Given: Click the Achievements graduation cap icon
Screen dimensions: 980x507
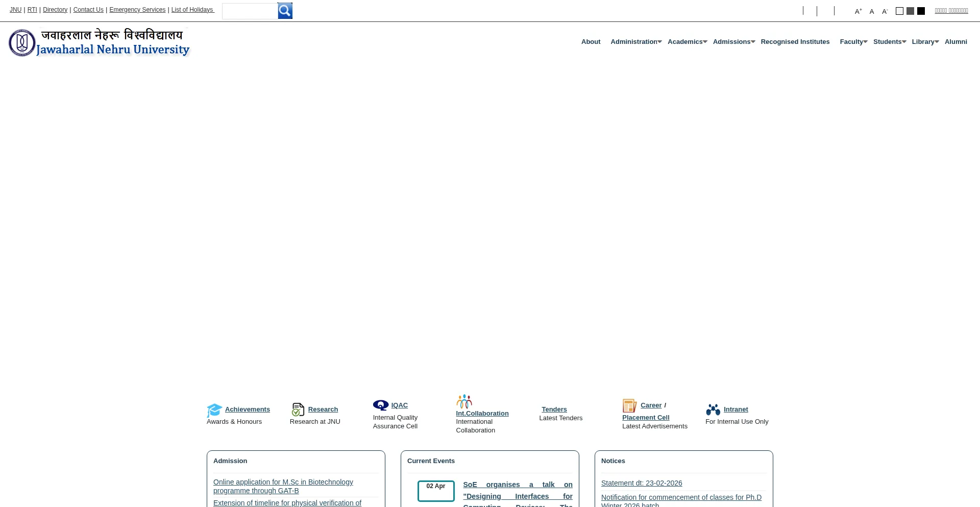Looking at the screenshot, I should 214,410.
